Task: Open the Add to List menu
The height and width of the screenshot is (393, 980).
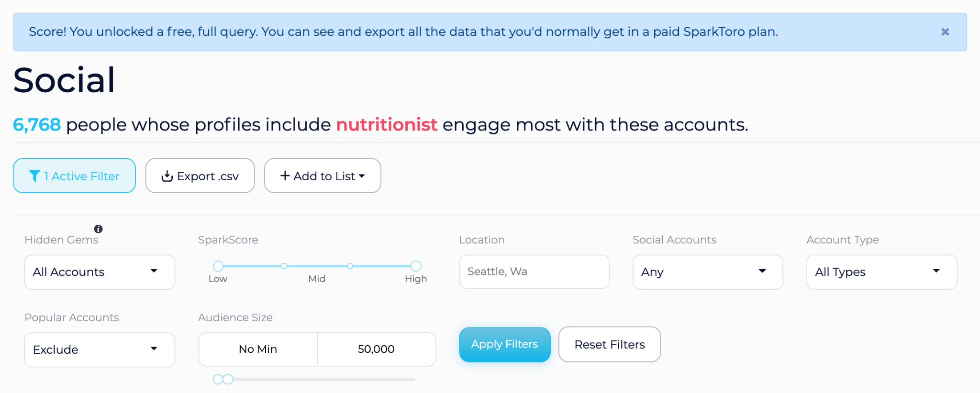Action: coord(323,176)
